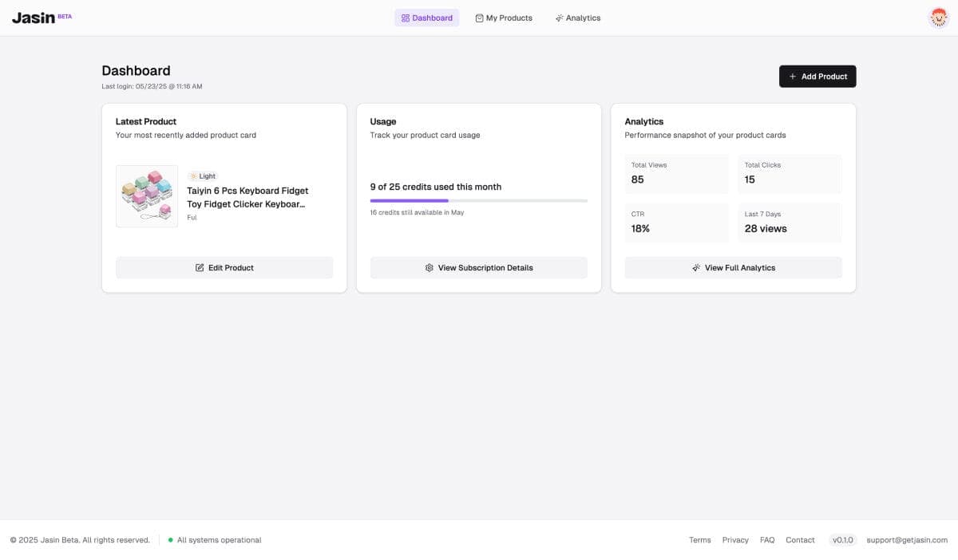
Task: Click the Dashboard grid icon in navigation
Action: (x=406, y=18)
